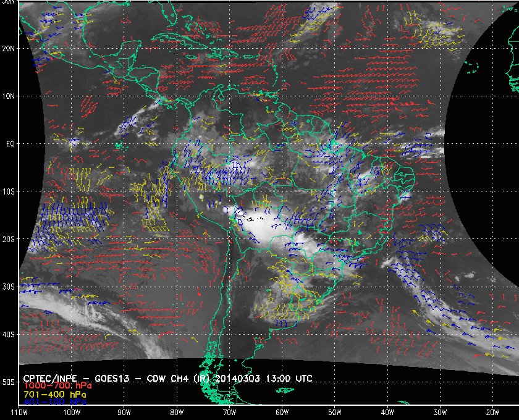Image resolution: width=519 pixels, height=420 pixels.
Task: Select the 40W longitude label
Action: 387,413
